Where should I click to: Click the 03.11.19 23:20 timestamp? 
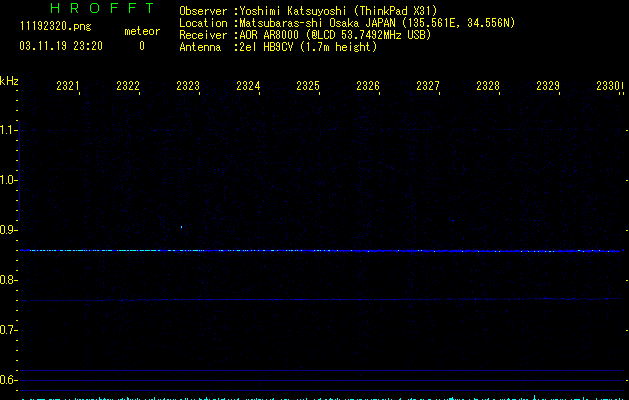[61, 46]
